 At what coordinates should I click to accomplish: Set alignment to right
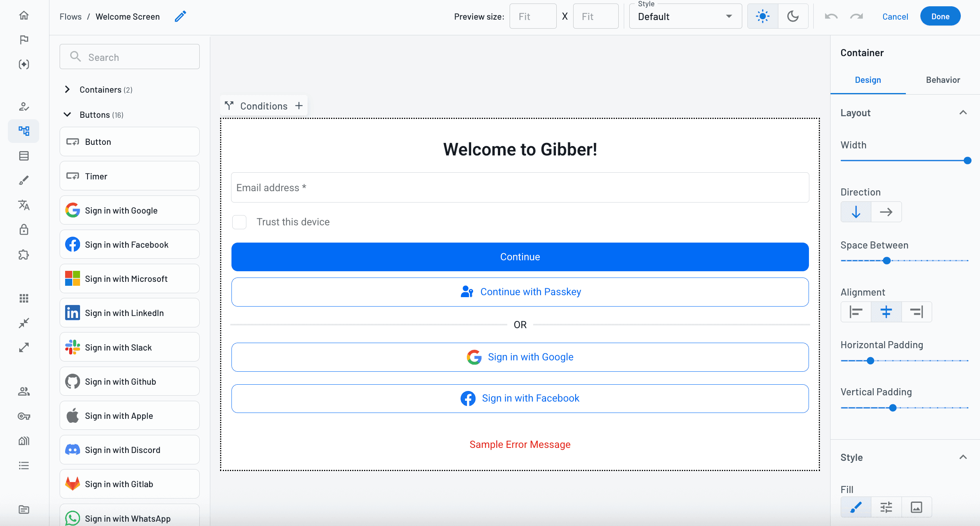click(x=916, y=312)
